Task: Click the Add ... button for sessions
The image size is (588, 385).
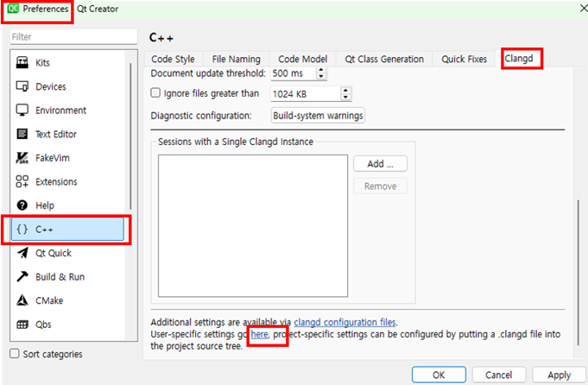Action: pyautogui.click(x=380, y=164)
